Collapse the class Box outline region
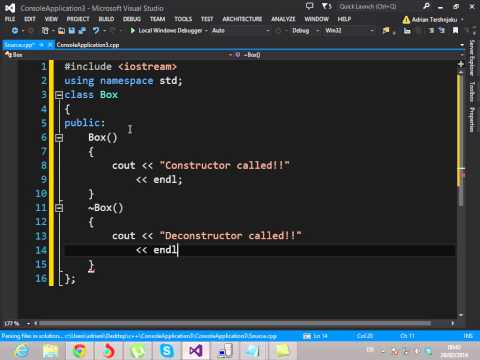Image resolution: width=480 pixels, height=360 pixels. 59,95
